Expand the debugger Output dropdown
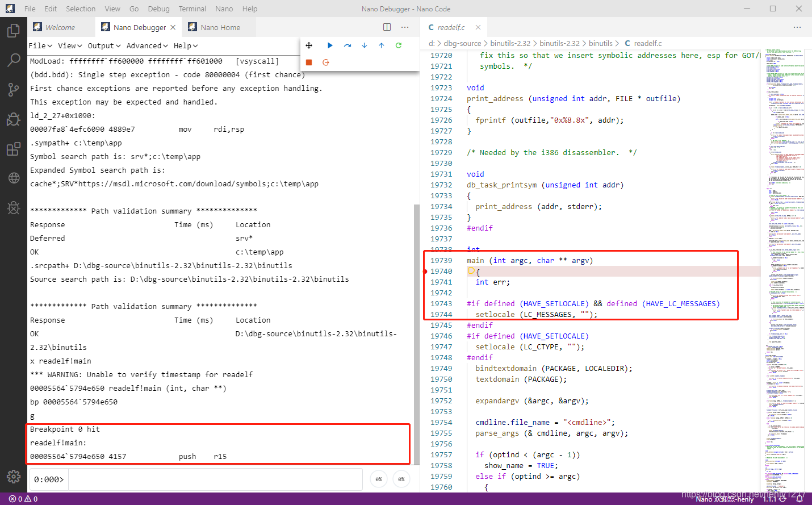 pos(104,46)
